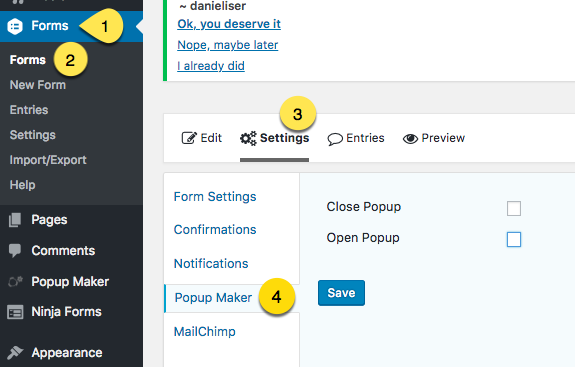Click the "Ok, you deserve it" link

[229, 24]
